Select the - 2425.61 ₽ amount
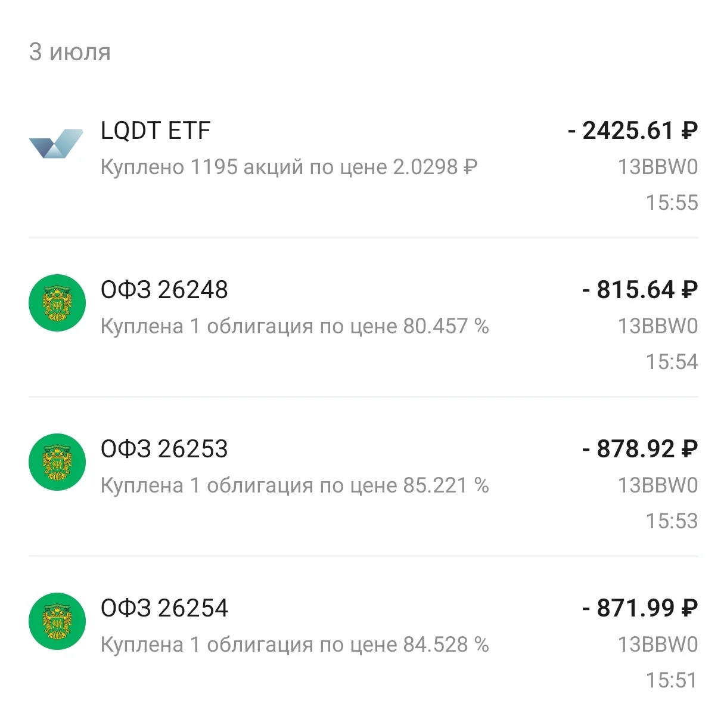Viewport: 727px width, 728px height. coord(633,131)
